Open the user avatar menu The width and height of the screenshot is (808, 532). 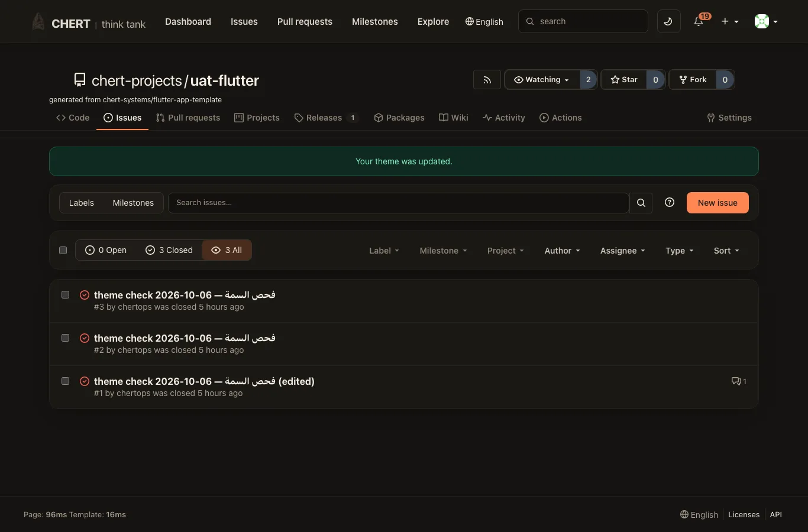tap(766, 21)
